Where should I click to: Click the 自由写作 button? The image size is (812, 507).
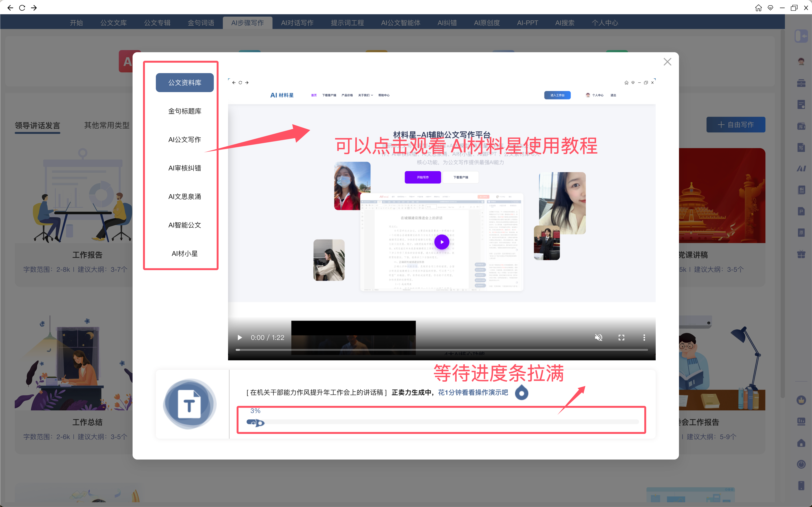[x=736, y=125]
